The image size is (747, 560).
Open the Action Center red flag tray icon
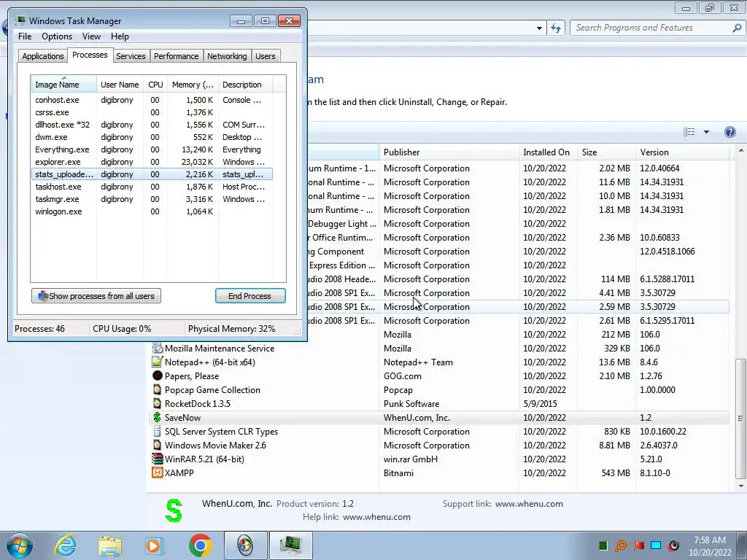(x=639, y=545)
